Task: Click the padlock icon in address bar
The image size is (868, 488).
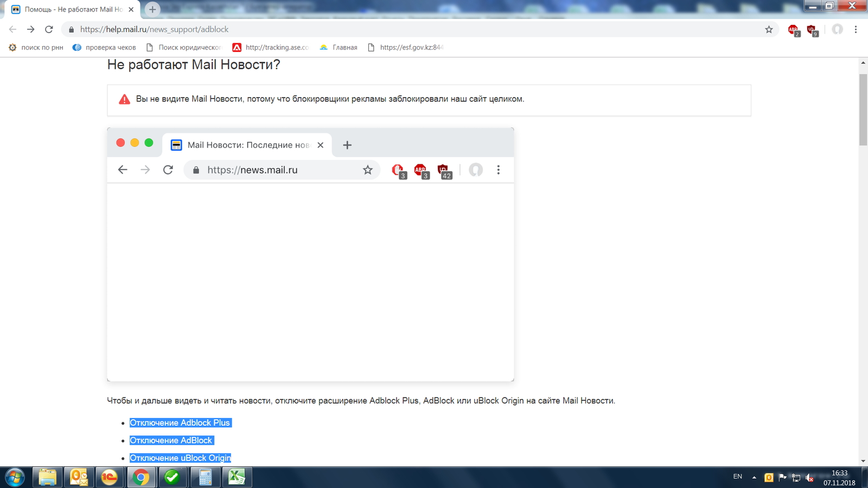Action: coord(71,29)
